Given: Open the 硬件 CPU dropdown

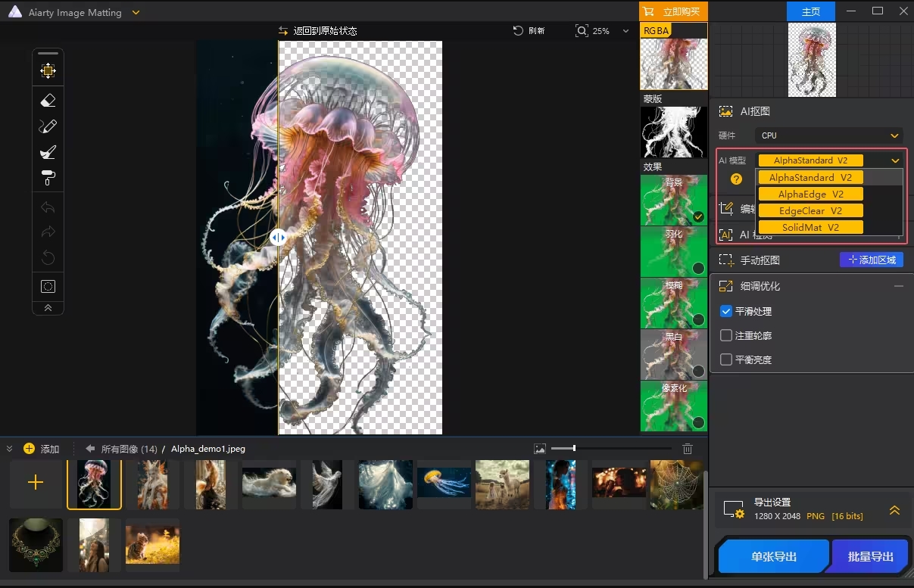Looking at the screenshot, I should click(828, 135).
